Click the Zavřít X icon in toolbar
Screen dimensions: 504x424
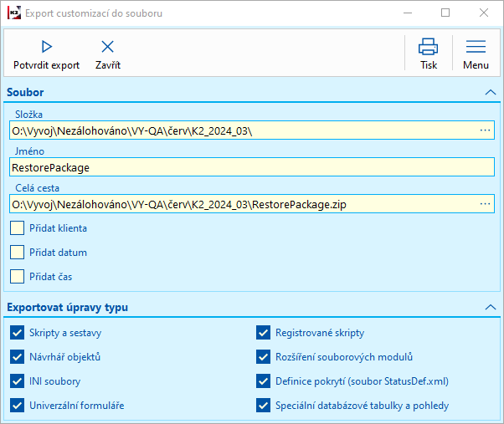[x=107, y=47]
